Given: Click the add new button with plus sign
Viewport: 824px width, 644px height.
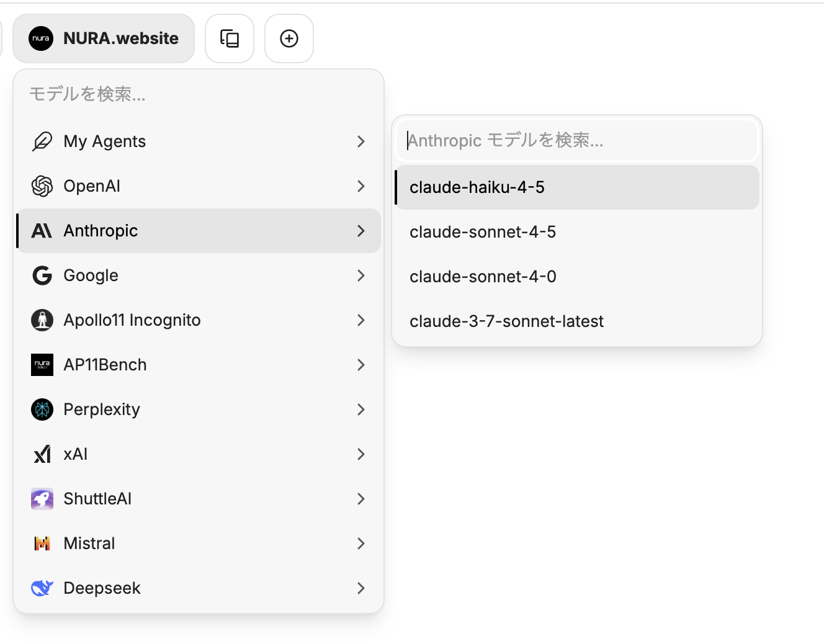Looking at the screenshot, I should tap(289, 38).
